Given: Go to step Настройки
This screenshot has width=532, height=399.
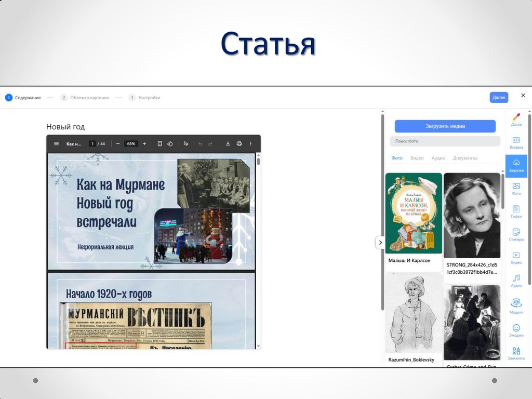Looking at the screenshot, I should coord(144,98).
